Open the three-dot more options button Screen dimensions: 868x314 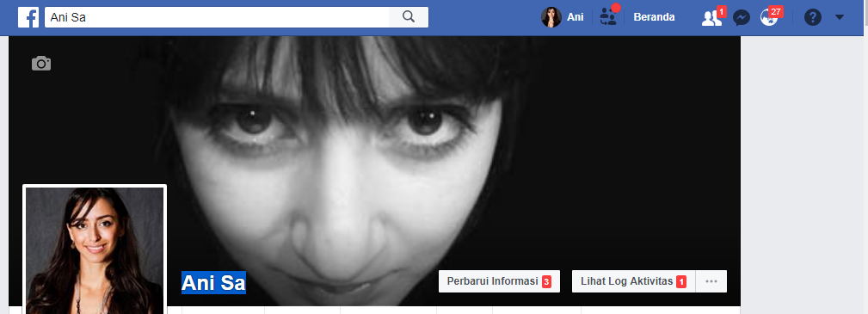coord(711,281)
